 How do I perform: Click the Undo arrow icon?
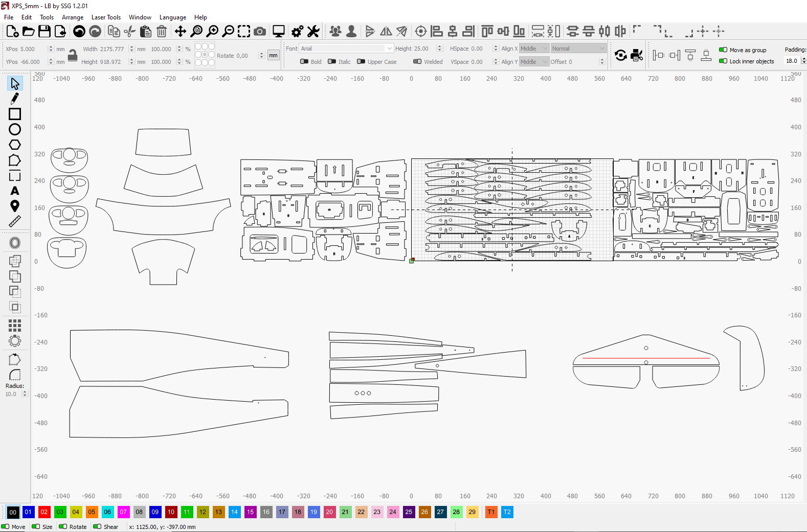[79, 32]
